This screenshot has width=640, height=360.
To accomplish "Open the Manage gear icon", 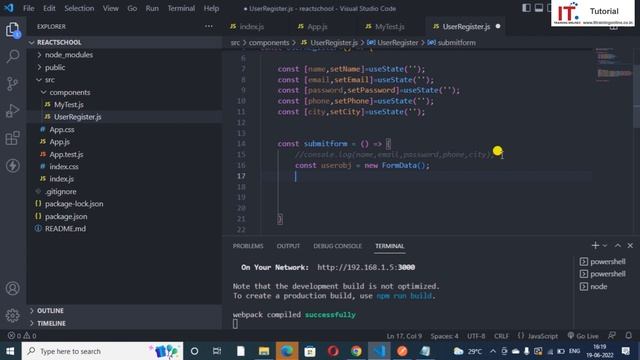I will click(13, 315).
